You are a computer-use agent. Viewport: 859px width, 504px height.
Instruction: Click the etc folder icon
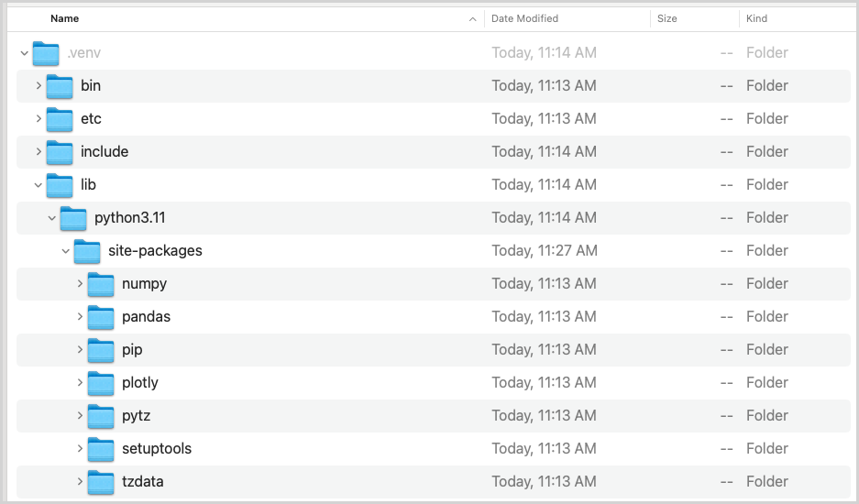point(60,119)
